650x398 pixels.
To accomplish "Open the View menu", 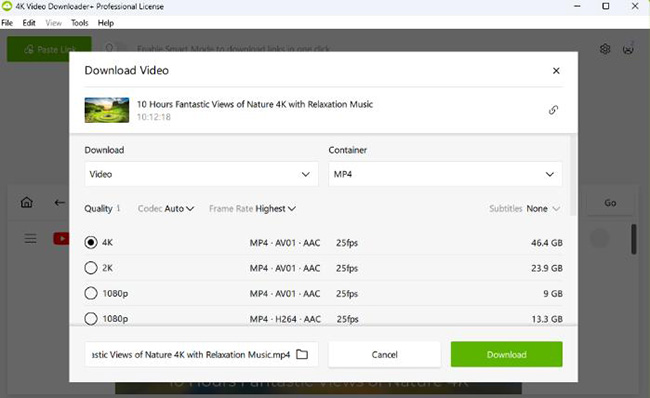I will [x=53, y=23].
